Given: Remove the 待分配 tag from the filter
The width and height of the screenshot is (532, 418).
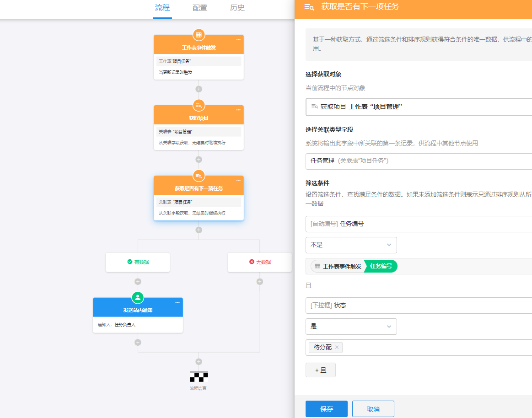Looking at the screenshot, I should pos(337,348).
